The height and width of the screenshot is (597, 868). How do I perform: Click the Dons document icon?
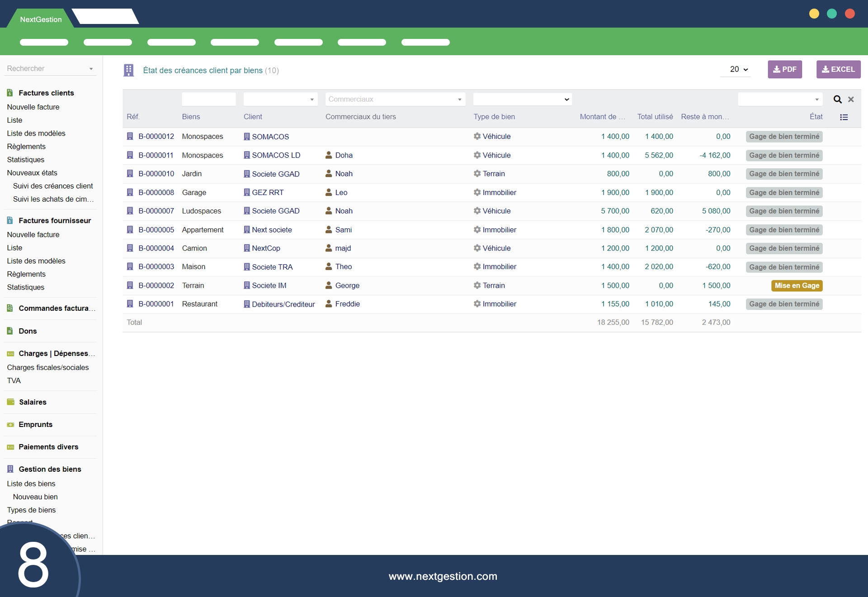tap(10, 331)
